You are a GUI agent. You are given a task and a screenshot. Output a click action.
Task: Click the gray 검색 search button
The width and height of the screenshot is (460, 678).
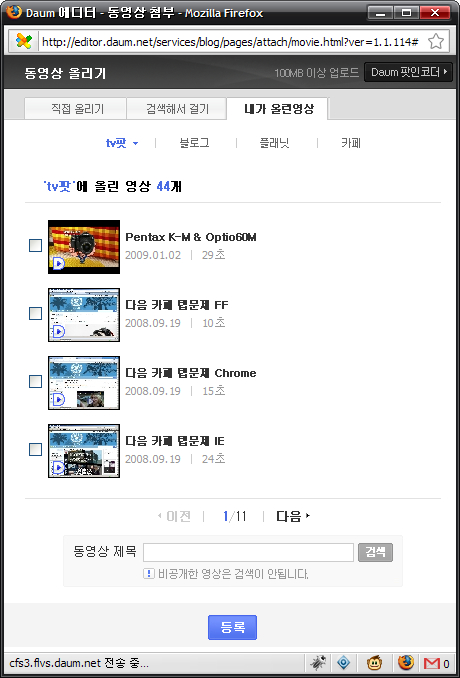tap(375, 552)
